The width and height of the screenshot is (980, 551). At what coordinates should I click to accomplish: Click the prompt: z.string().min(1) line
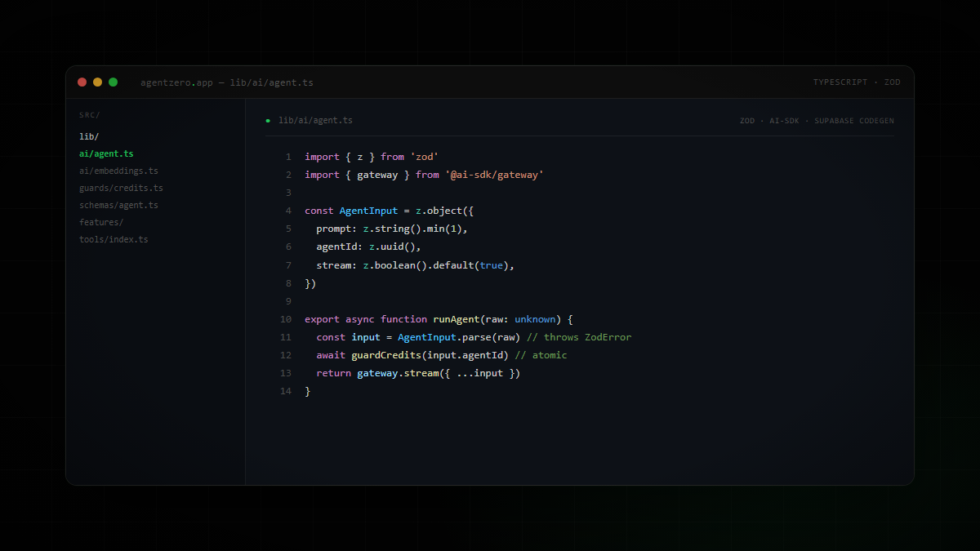tap(392, 229)
